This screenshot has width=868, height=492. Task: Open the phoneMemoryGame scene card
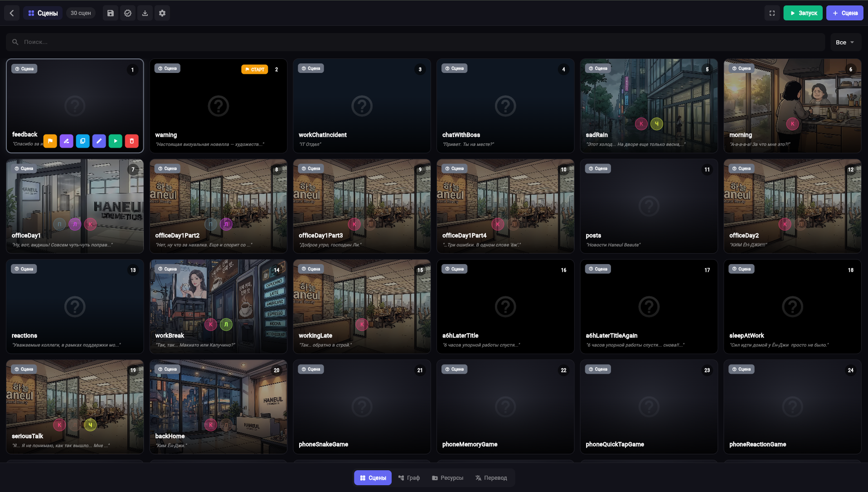pyautogui.click(x=505, y=407)
